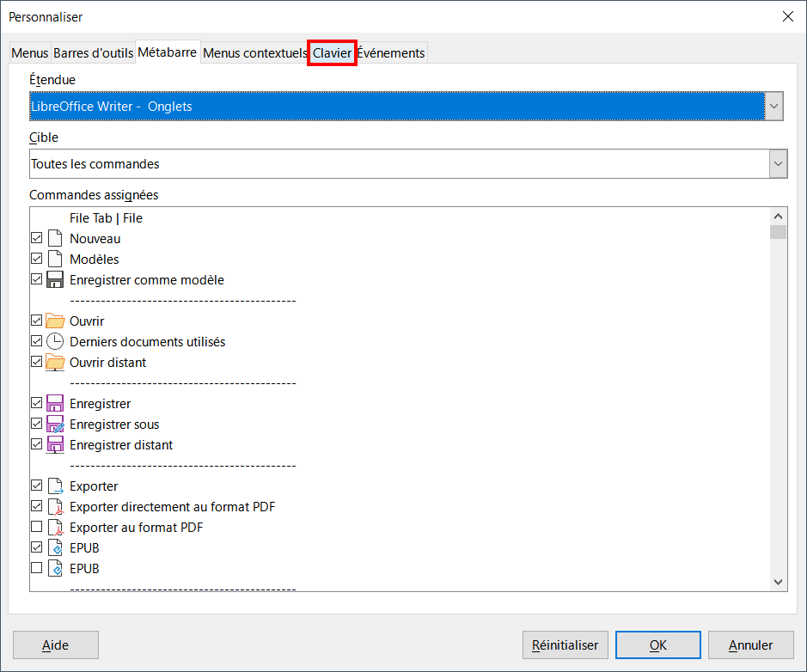807x672 pixels.
Task: Uncheck the Enregistrer checkbox
Action: tap(37, 402)
